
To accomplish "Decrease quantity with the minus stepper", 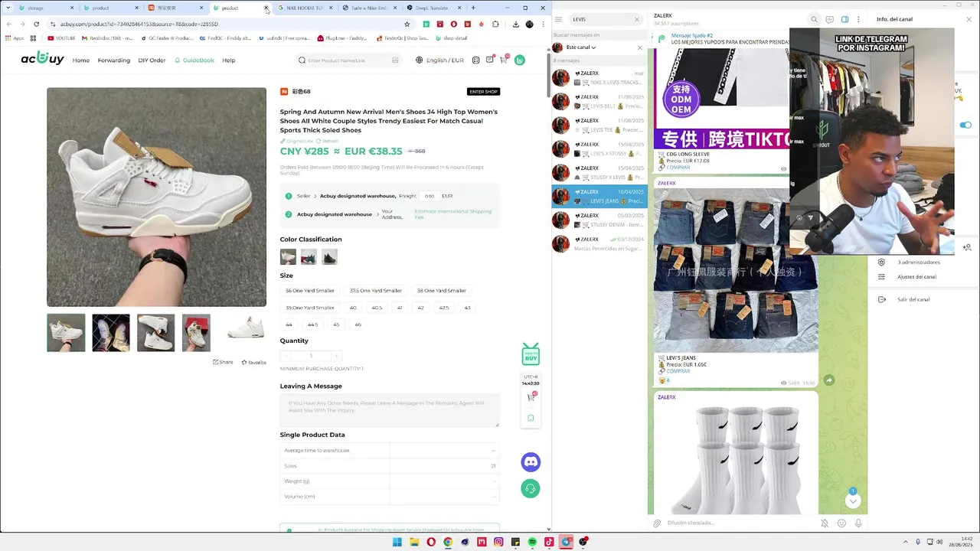I will click(286, 356).
